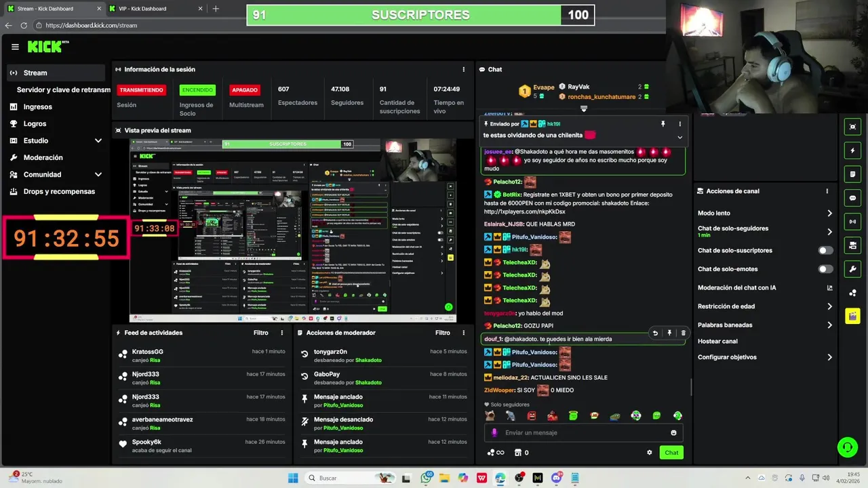868x488 pixels.
Task: Click the note document toolbar icon
Action: click(x=852, y=174)
